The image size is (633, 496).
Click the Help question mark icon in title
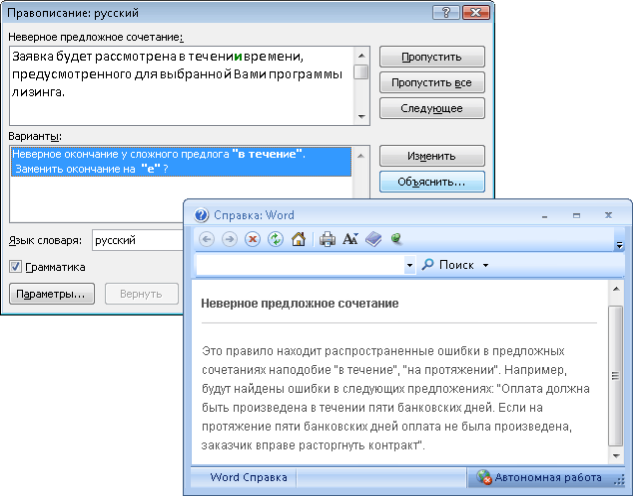201,215
